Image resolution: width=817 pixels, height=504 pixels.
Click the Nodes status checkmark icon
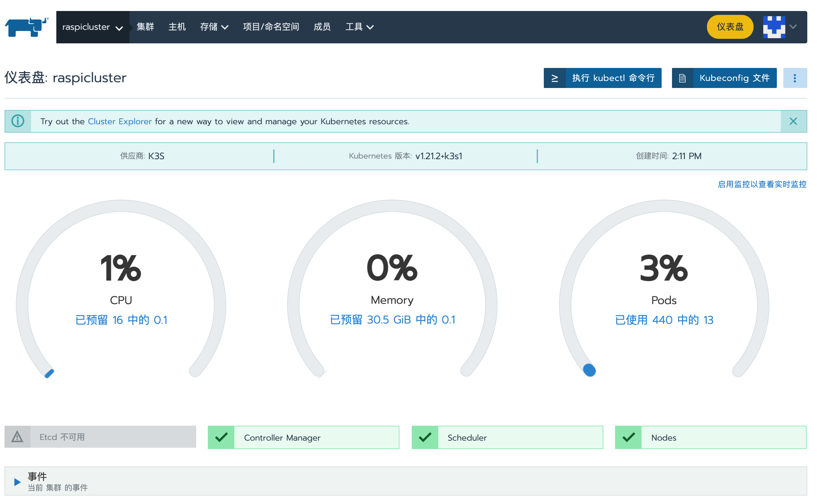628,437
